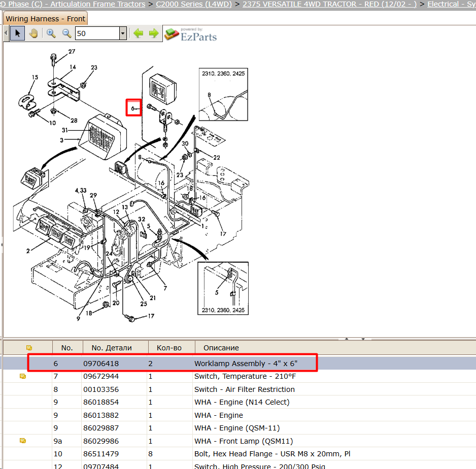The image size is (476, 469).
Task: Sort by the No. column header
Action: 67,348
